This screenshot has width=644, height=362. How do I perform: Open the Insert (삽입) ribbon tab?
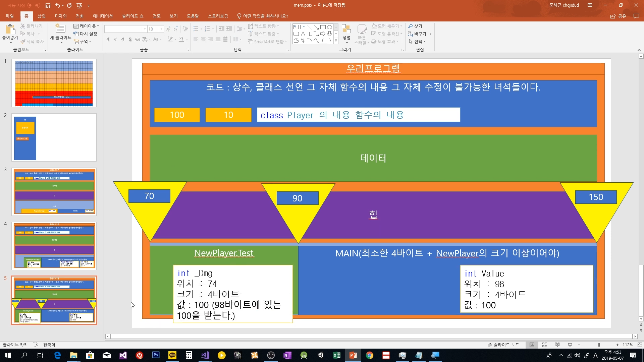41,16
